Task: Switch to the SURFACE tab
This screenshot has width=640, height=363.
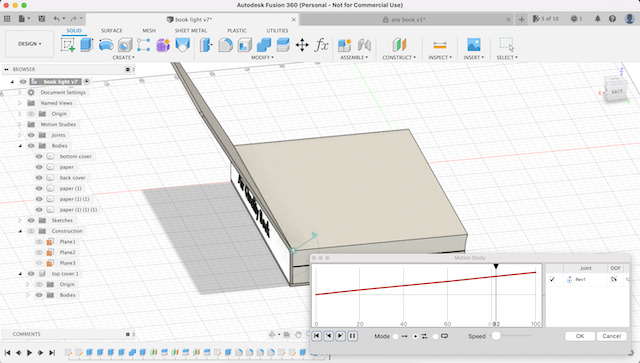Action: 111,31
